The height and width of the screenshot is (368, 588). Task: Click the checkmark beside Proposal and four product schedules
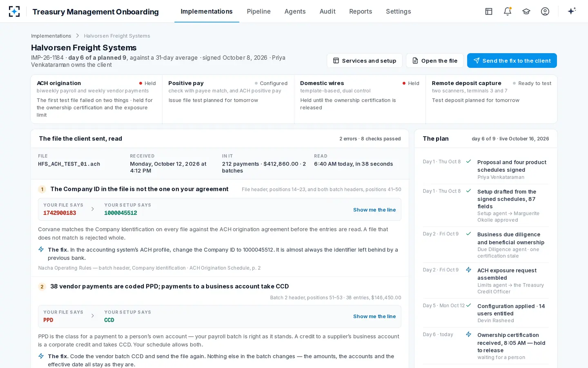[x=469, y=162]
